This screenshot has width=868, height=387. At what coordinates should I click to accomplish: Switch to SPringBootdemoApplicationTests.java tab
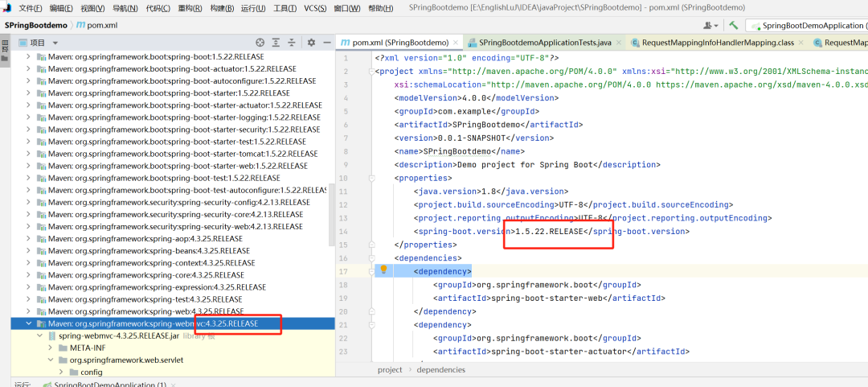pyautogui.click(x=545, y=43)
